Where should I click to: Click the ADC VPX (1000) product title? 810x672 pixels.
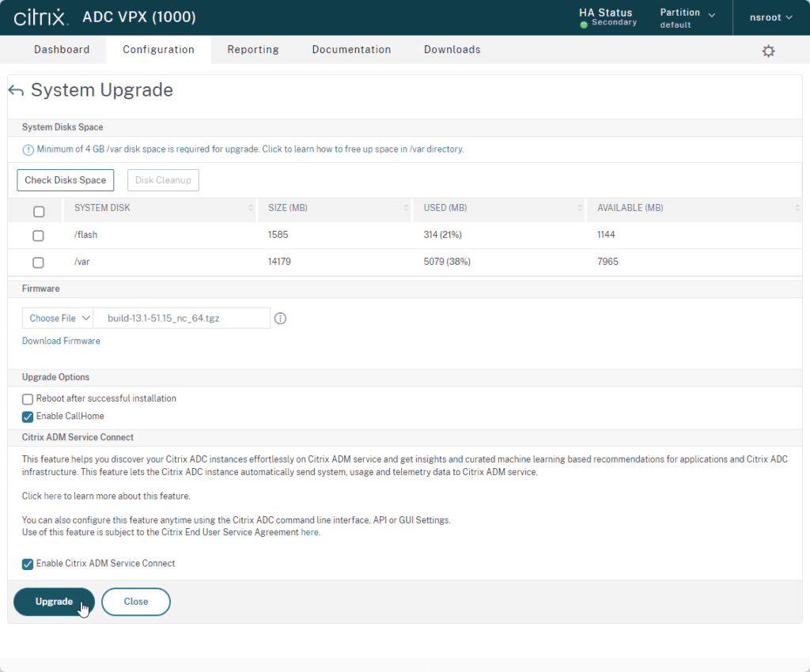pyautogui.click(x=139, y=17)
